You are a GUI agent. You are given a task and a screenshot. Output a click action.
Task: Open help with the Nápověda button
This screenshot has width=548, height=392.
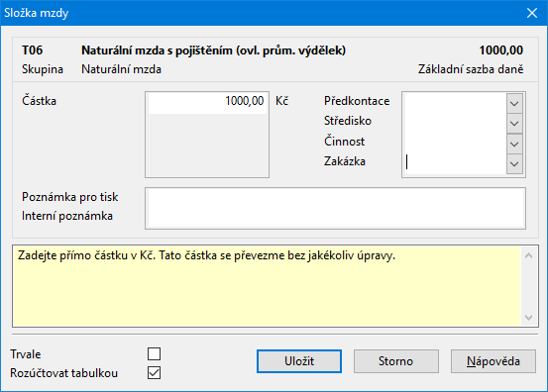tap(493, 361)
